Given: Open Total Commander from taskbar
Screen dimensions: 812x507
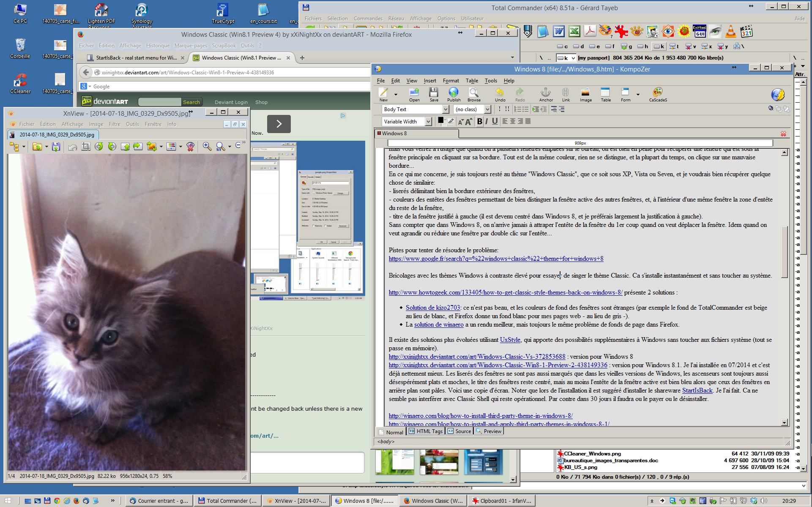Looking at the screenshot, I should pos(227,501).
